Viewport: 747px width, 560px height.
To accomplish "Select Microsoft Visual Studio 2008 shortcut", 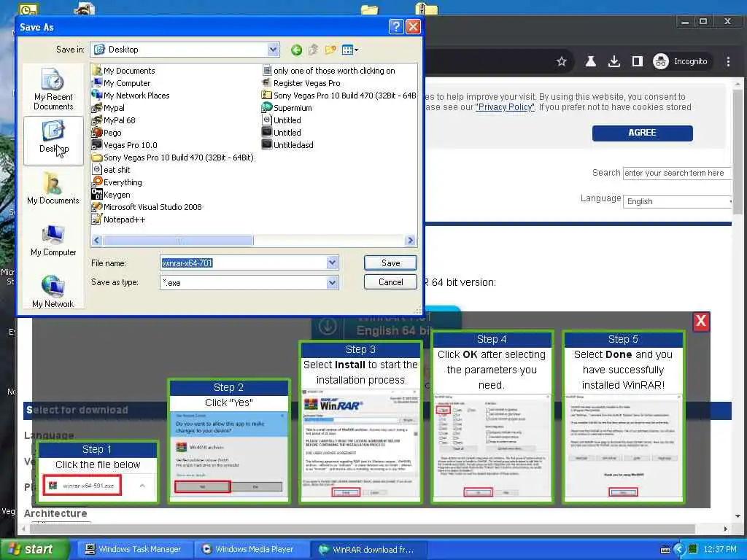I will [147, 206].
